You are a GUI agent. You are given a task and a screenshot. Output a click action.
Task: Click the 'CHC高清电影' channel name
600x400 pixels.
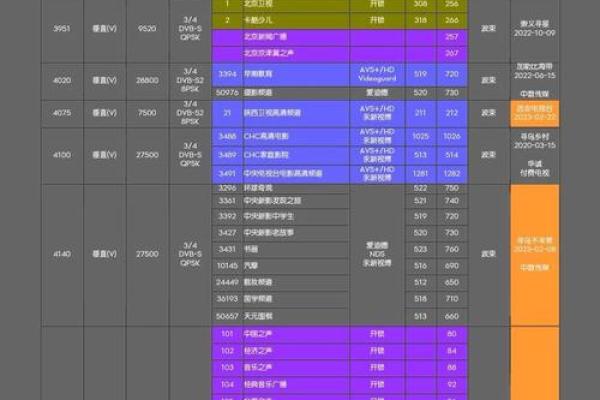[266, 136]
